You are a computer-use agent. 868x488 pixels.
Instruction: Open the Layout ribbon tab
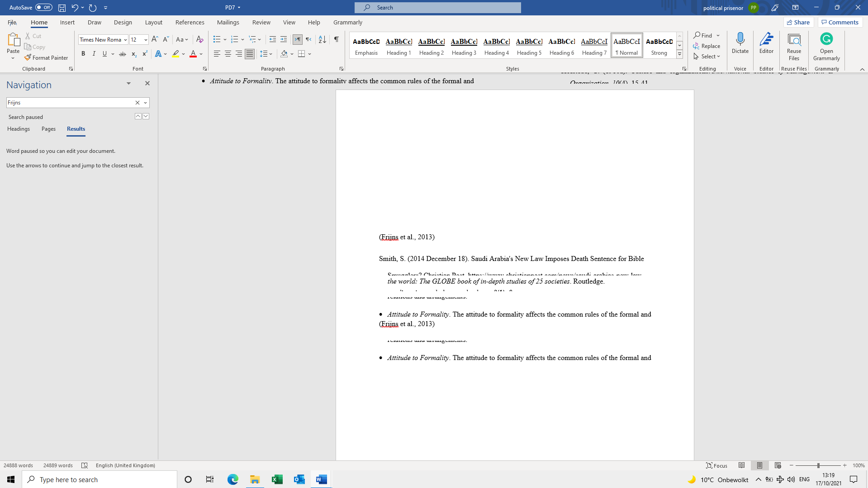[153, 22]
